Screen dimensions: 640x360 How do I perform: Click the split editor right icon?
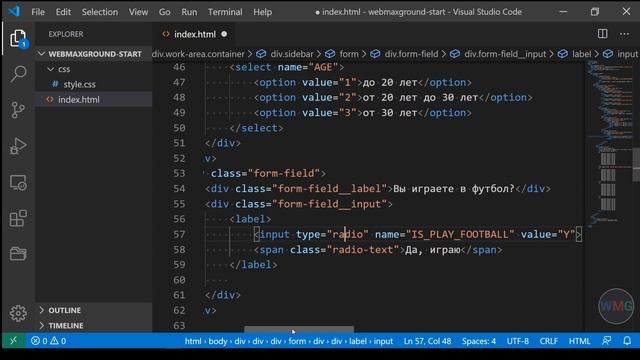coord(602,34)
